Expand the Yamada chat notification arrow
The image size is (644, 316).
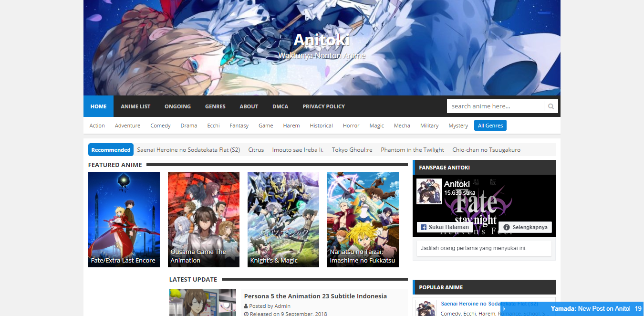coord(504,309)
